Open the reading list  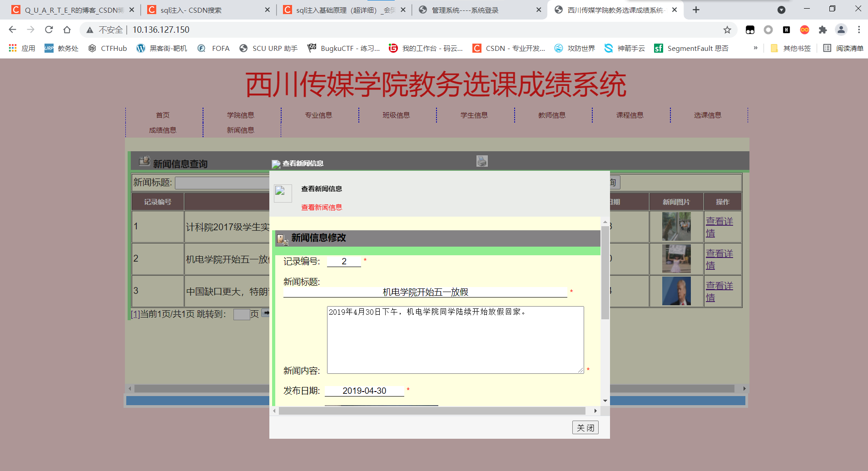[843, 48]
